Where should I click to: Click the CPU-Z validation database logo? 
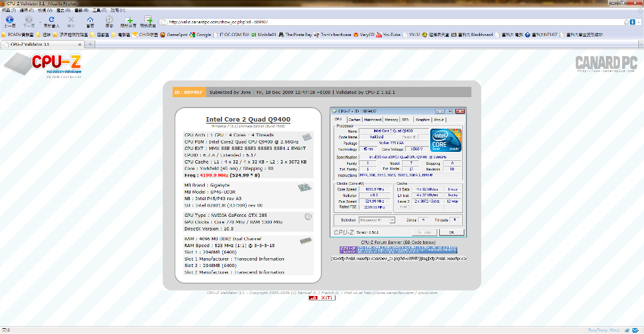tap(43, 66)
